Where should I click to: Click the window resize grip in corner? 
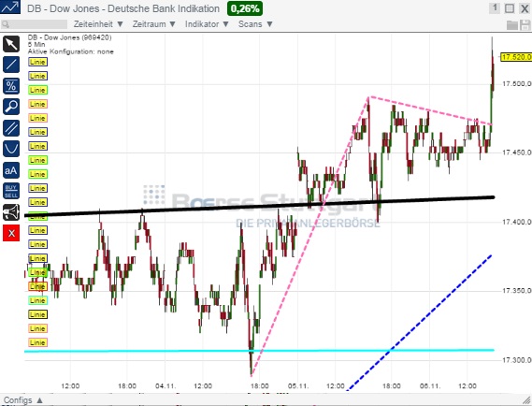[x=527, y=400]
